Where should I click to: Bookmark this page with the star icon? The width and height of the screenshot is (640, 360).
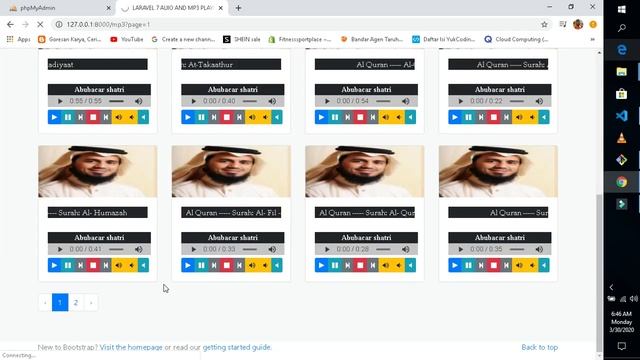tap(544, 24)
